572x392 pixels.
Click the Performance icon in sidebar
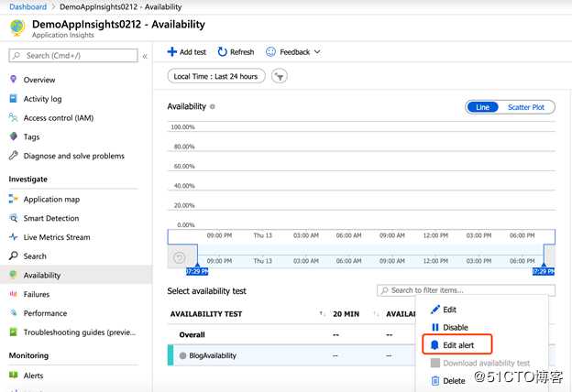point(13,313)
